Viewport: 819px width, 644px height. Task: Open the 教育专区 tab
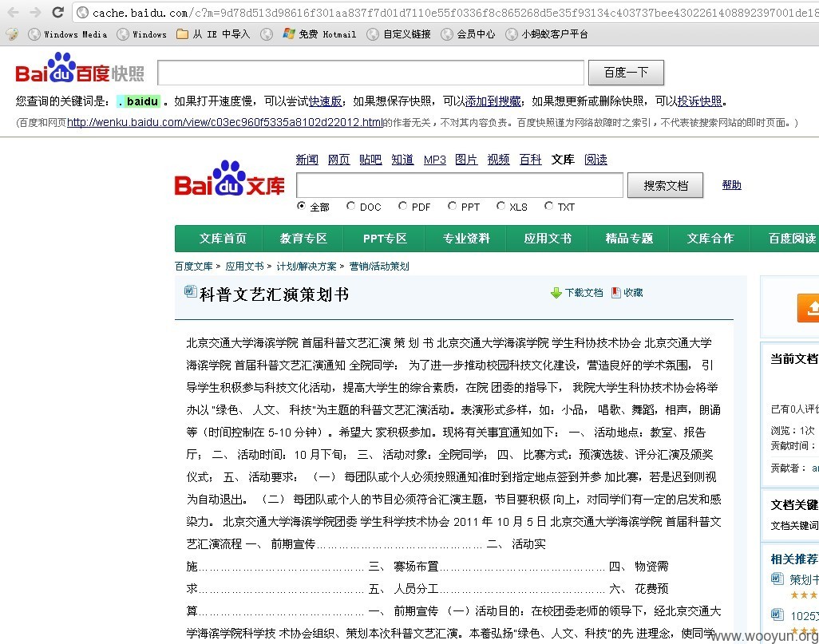tap(303, 239)
